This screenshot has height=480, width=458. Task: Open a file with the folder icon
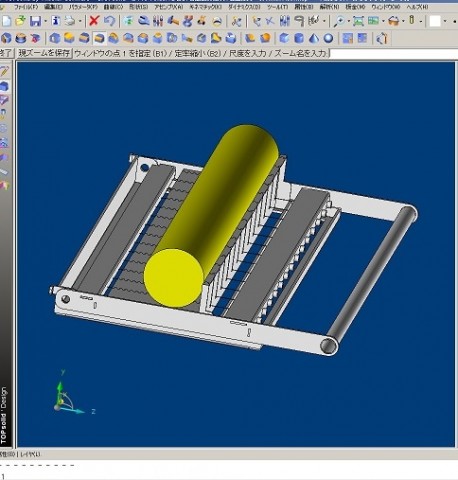coord(21,21)
